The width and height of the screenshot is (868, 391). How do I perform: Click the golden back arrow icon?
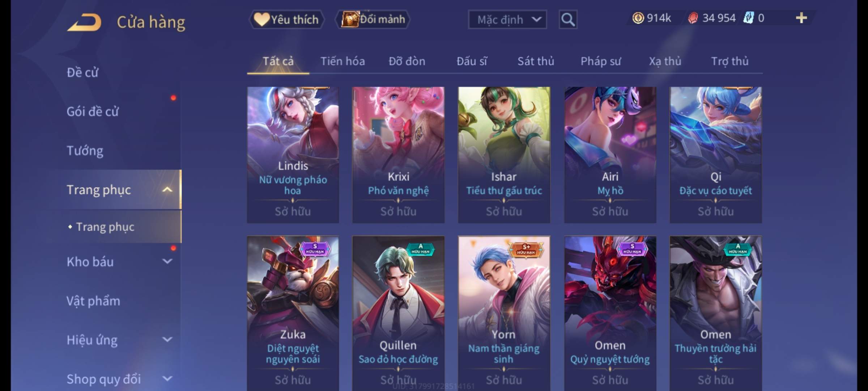point(84,22)
